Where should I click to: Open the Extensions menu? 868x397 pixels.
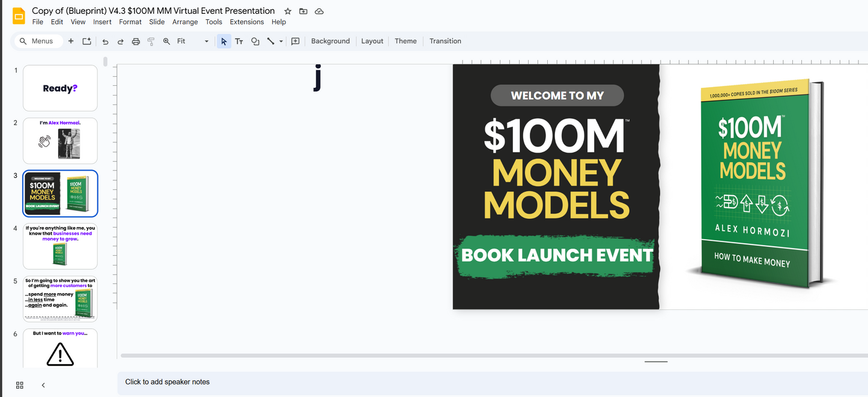[x=246, y=22]
